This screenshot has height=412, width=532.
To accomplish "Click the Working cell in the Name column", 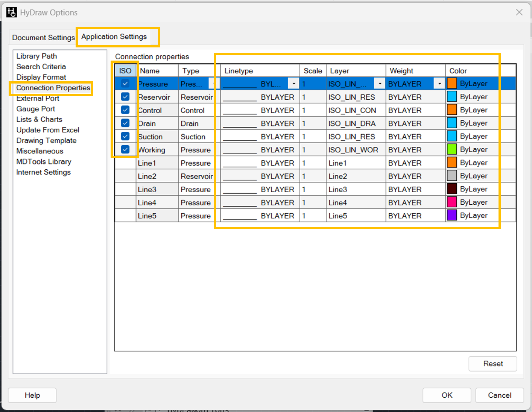I will coord(157,150).
